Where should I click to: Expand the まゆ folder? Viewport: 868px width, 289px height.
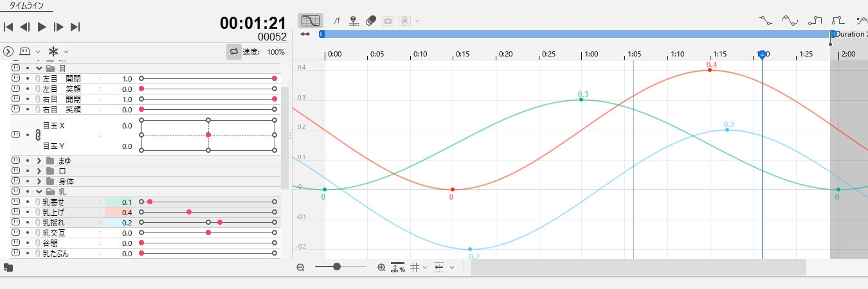[39, 161]
